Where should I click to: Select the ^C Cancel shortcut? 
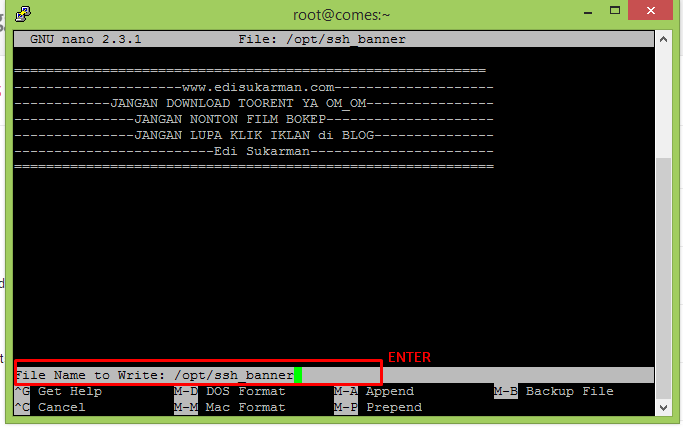pyautogui.click(x=50, y=408)
